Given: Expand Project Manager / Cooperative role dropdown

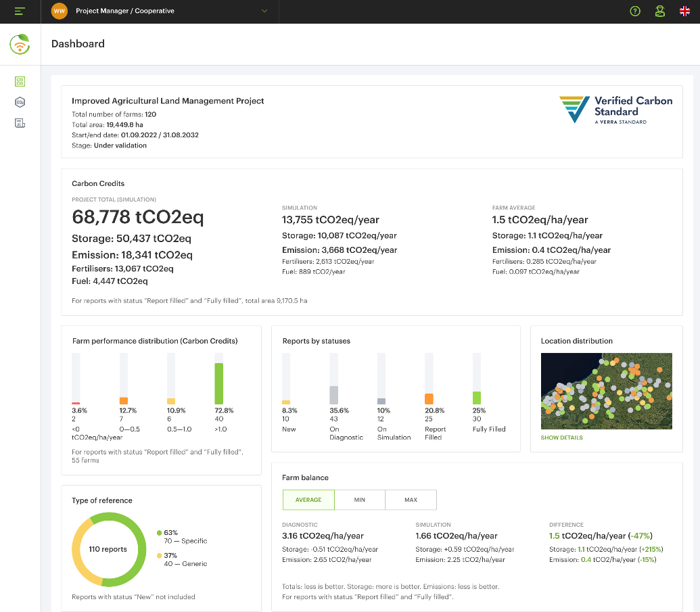Looking at the screenshot, I should (x=264, y=11).
